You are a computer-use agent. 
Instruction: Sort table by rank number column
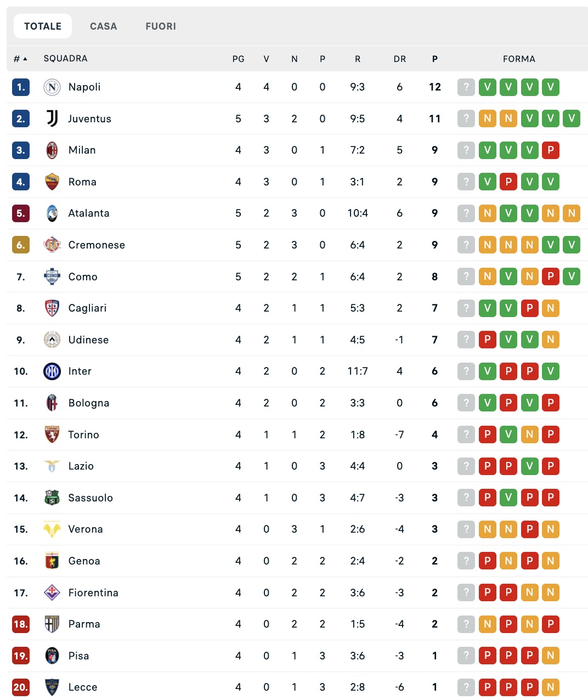[x=20, y=59]
